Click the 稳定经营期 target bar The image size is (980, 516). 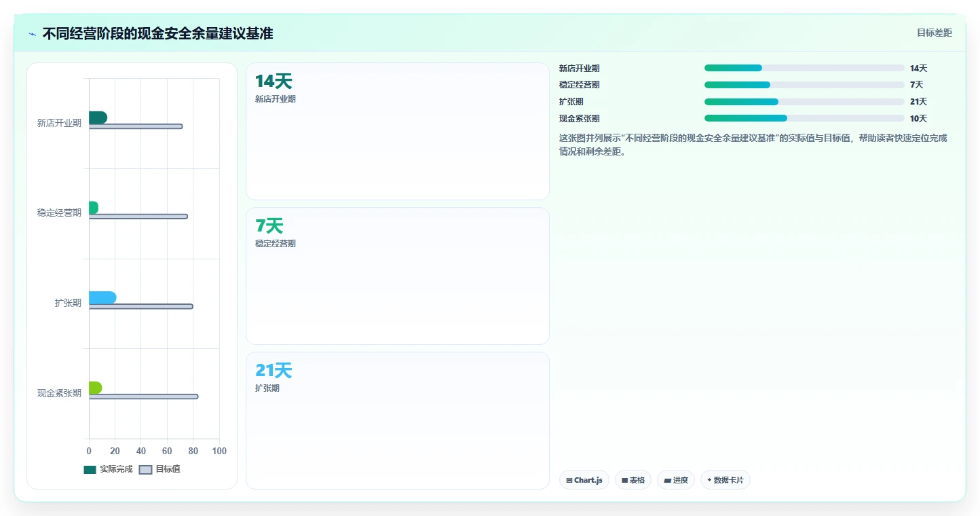[x=138, y=217]
